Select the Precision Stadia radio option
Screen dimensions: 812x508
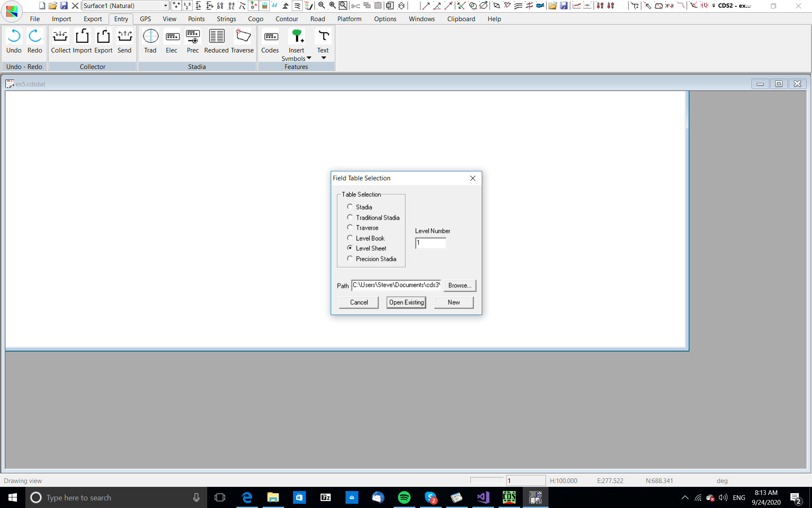coord(350,259)
